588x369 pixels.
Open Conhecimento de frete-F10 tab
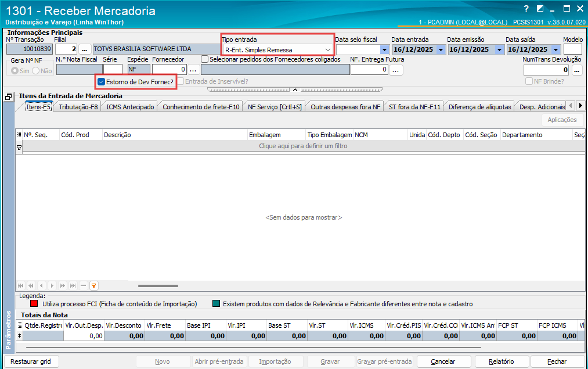201,107
